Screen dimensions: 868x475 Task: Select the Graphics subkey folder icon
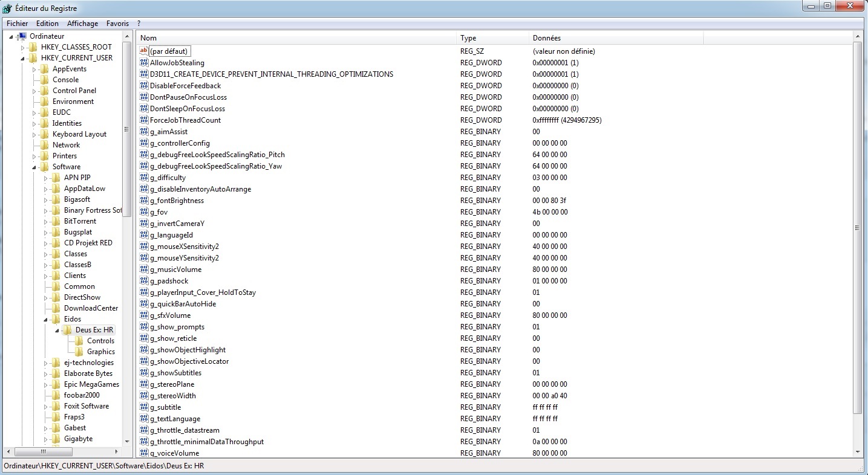click(79, 352)
